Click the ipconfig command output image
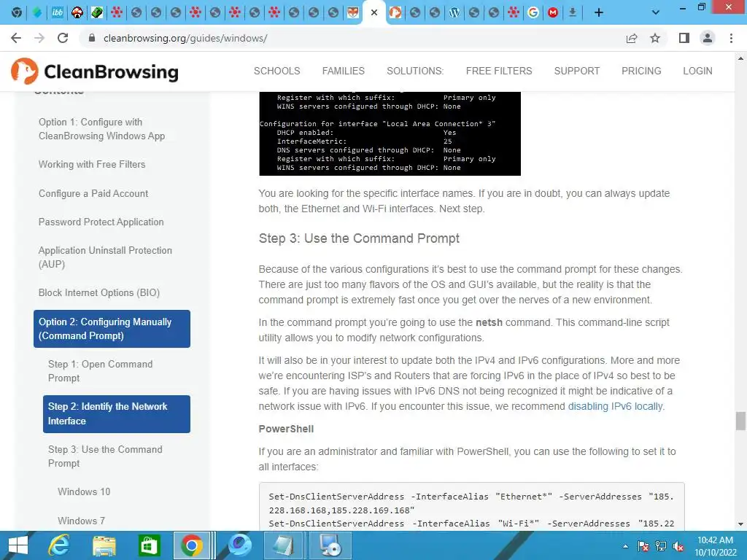Screen dimensions: 747x560 [x=390, y=133]
